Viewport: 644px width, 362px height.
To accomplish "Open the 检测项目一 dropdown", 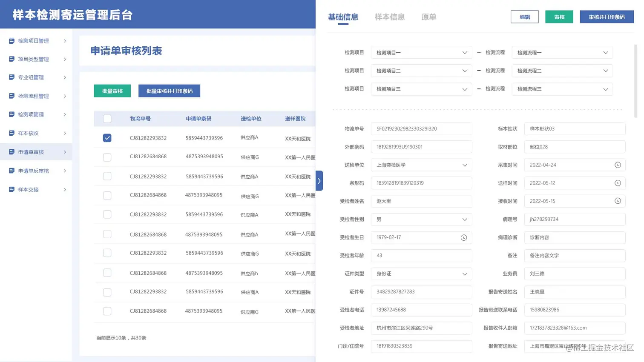I will [421, 53].
